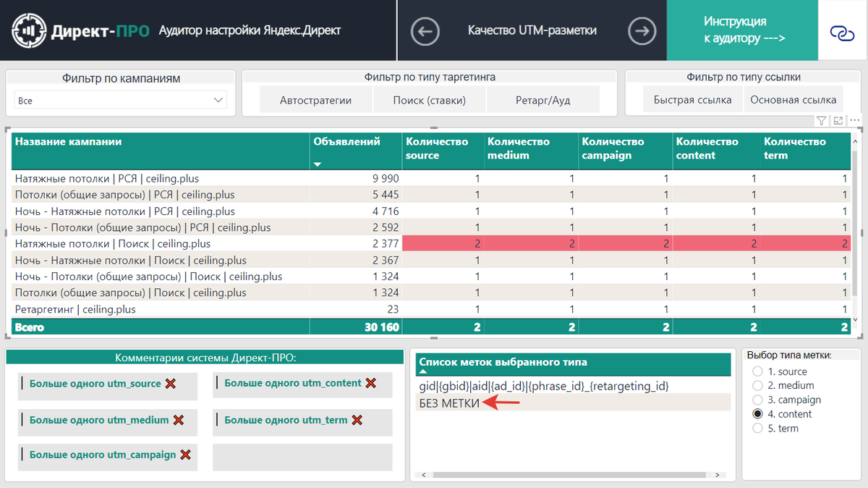Click Больше одного utm_content comment text

click(x=293, y=383)
